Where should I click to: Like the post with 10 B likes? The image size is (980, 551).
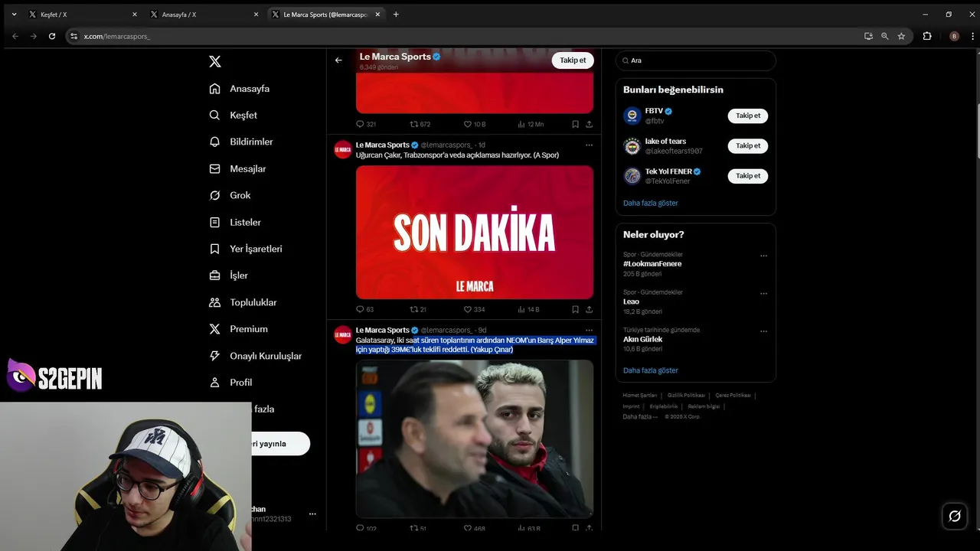pyautogui.click(x=468, y=124)
